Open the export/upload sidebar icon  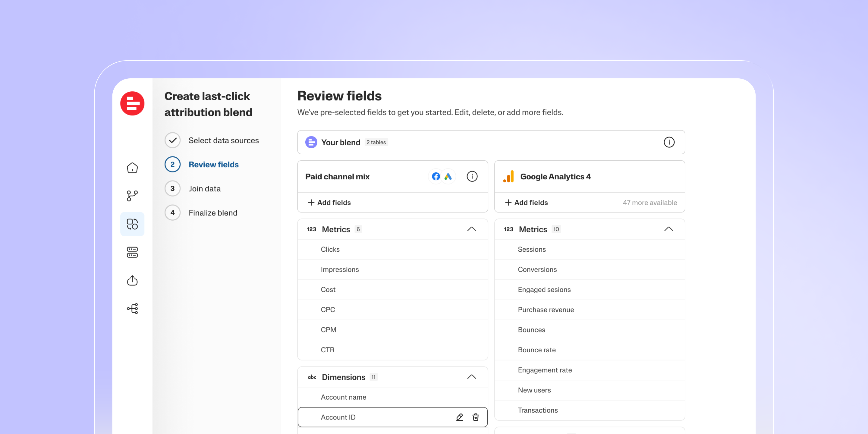pyautogui.click(x=132, y=280)
